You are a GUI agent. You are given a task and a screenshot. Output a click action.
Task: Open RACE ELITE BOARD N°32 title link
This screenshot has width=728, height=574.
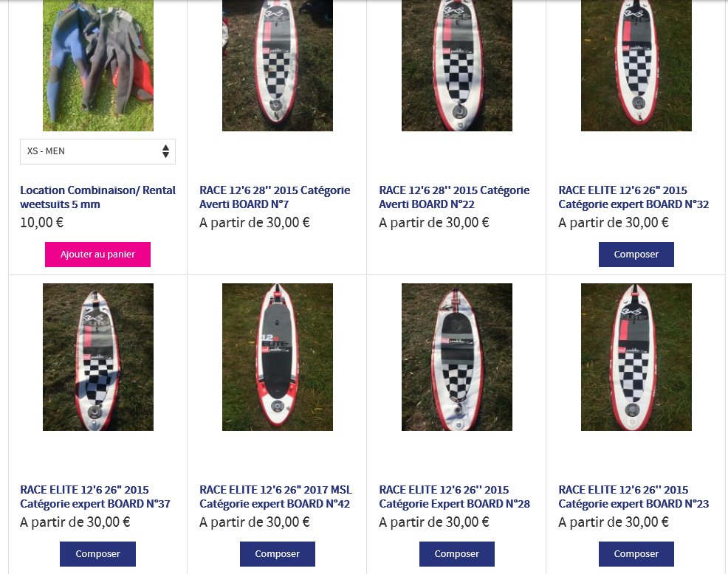point(633,197)
